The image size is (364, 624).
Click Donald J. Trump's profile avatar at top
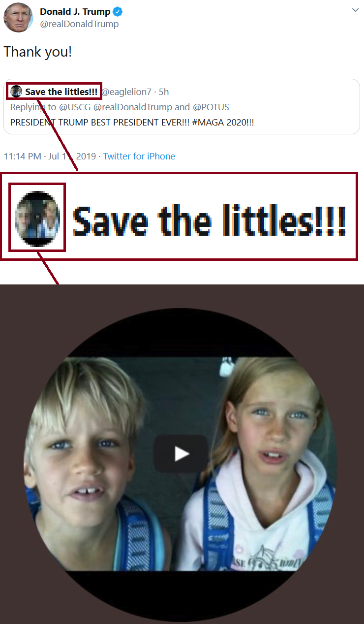tap(18, 17)
